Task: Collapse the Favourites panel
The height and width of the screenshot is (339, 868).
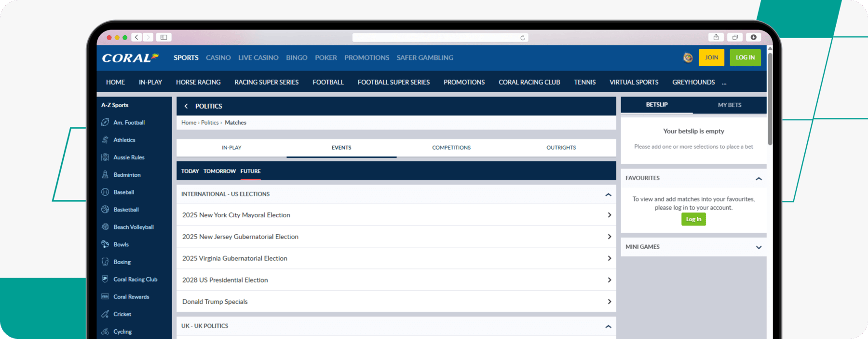Action: pos(759,179)
